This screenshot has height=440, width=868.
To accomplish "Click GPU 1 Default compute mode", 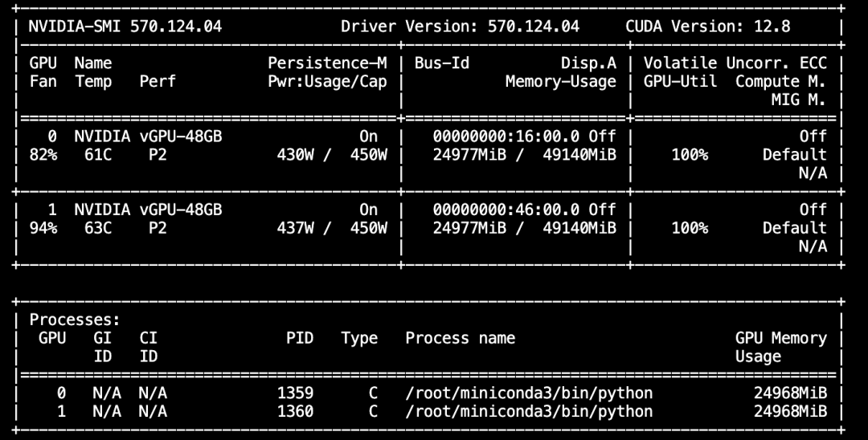I will tap(794, 228).
